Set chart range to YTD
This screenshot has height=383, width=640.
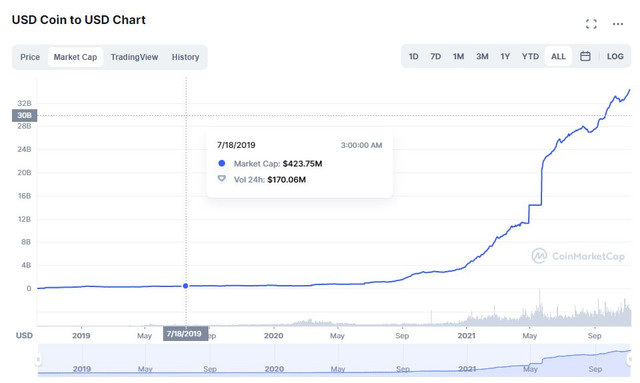tap(530, 56)
